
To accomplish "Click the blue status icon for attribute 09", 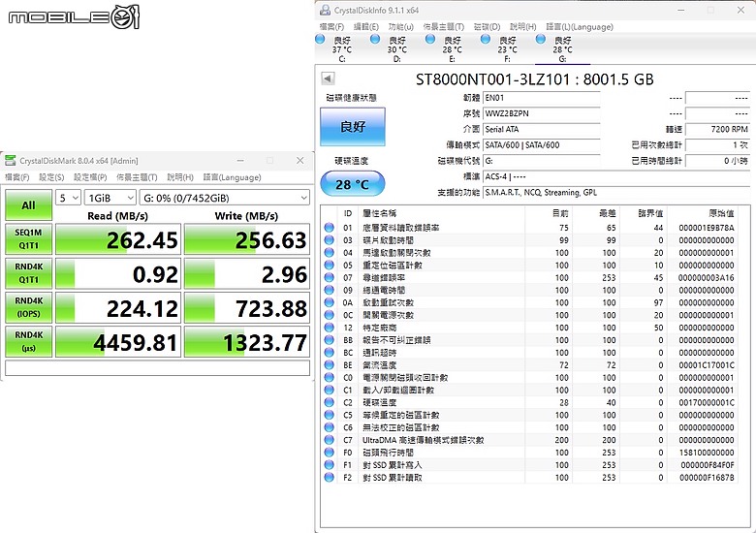I will tap(330, 290).
